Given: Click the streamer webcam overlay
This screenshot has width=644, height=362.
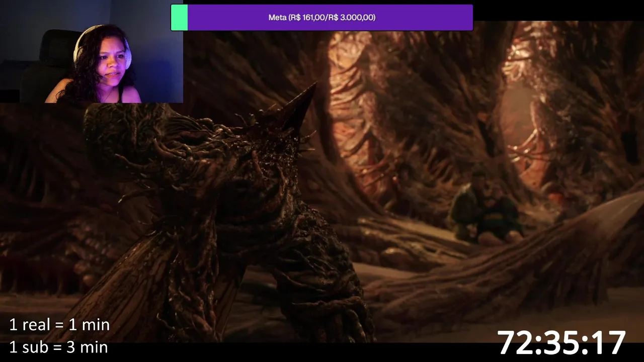Looking at the screenshot, I should click(x=92, y=51).
